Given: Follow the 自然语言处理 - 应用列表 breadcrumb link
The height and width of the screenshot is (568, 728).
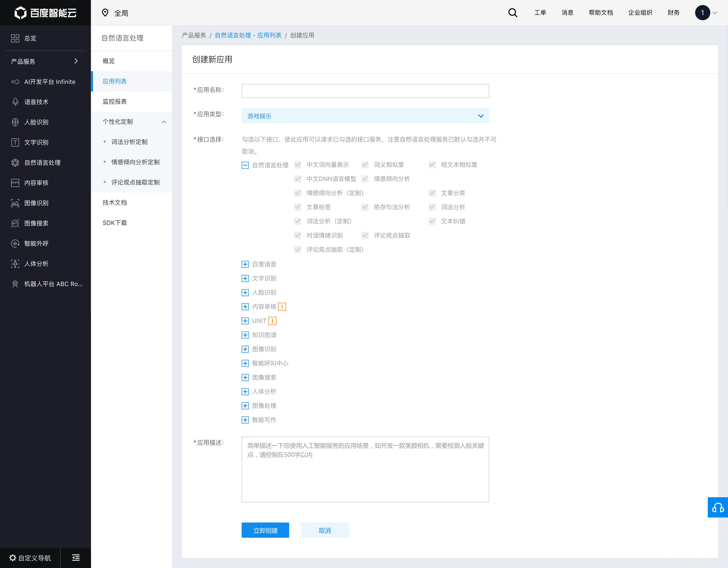Looking at the screenshot, I should click(x=248, y=35).
